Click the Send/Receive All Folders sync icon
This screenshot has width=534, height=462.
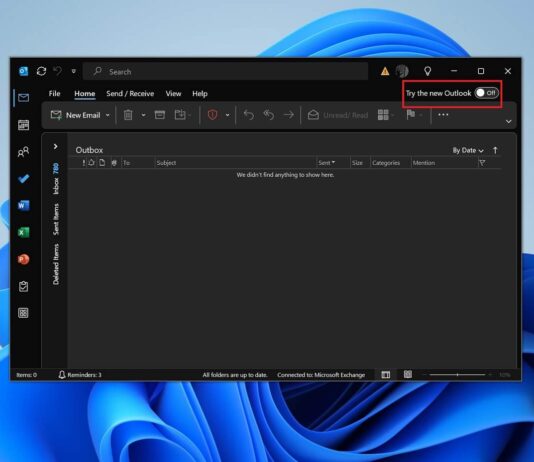[42, 71]
